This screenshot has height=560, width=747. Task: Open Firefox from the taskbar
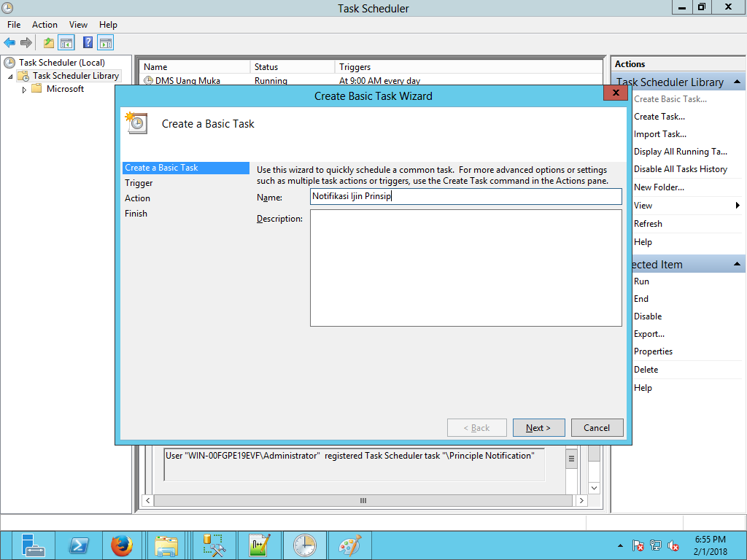point(122,545)
